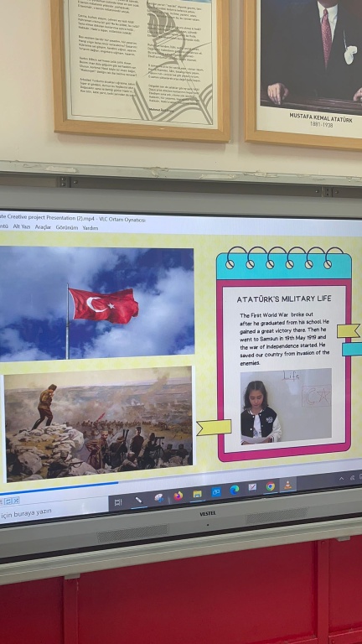Open the pen app on the taskbar
This screenshot has height=644, width=362.
tap(139, 500)
